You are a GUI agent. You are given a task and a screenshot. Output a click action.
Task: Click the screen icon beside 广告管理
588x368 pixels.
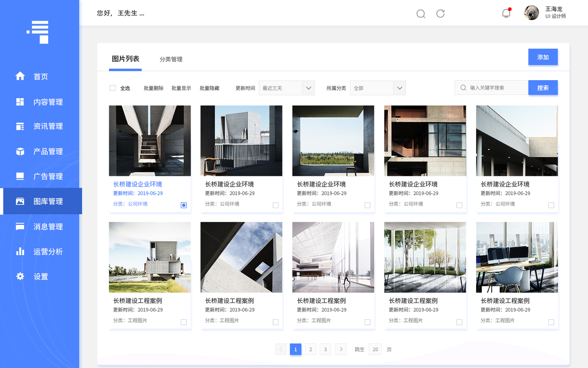point(20,176)
